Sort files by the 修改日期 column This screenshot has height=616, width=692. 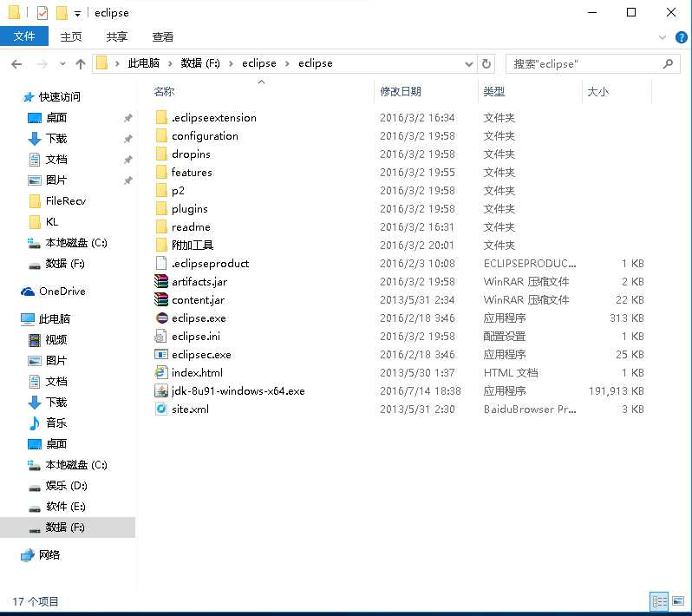pyautogui.click(x=401, y=91)
